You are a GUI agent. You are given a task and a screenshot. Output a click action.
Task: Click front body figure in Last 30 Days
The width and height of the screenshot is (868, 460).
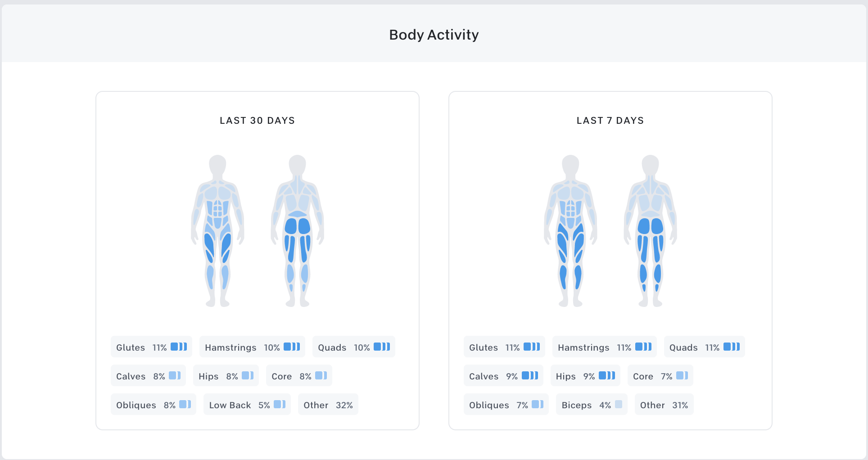[x=218, y=231]
